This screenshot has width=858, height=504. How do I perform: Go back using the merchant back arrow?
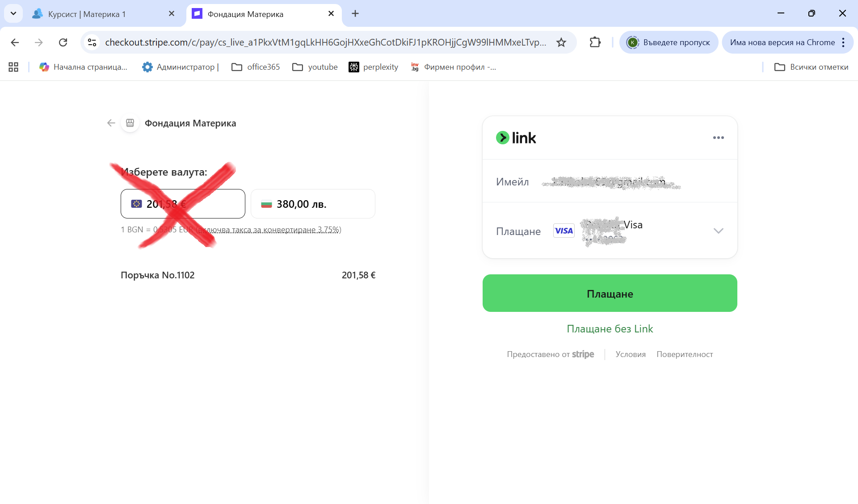[x=111, y=123]
